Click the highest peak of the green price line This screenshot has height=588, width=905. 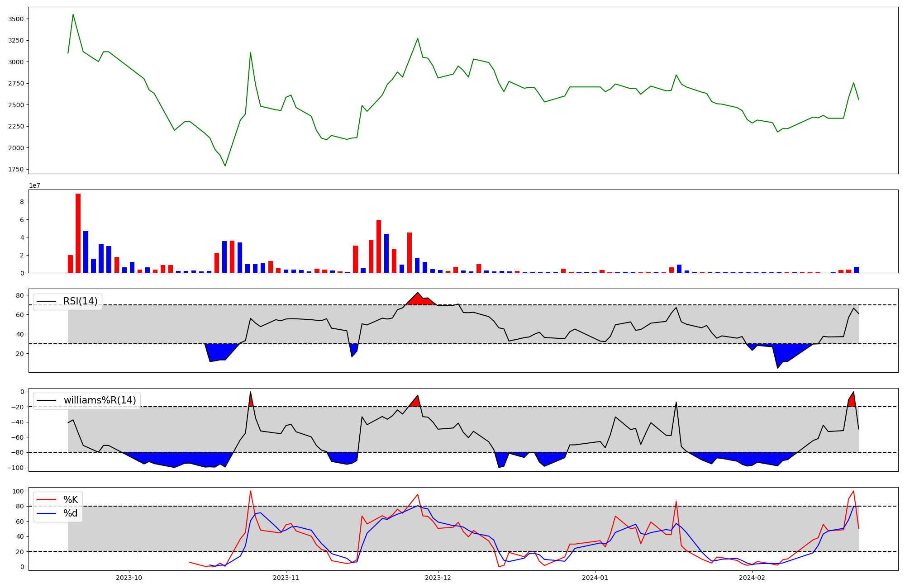[73, 14]
